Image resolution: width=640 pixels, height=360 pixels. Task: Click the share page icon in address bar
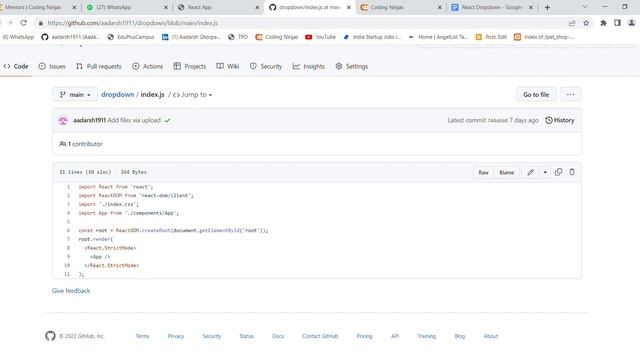click(572, 23)
